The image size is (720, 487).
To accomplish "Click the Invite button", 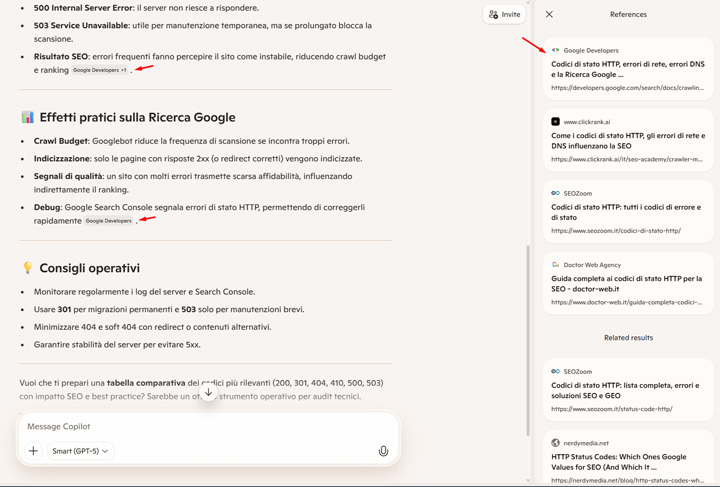I will tap(504, 15).
